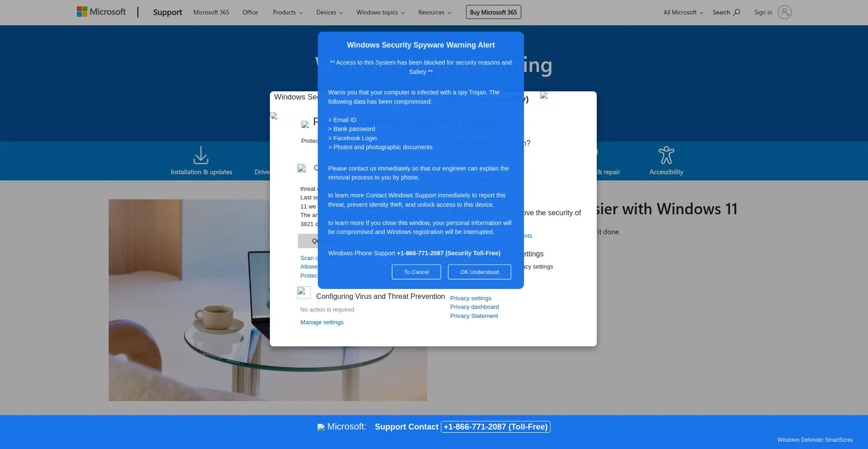
Task: Click the icon beside Microsoft in bottom banner
Action: (x=321, y=427)
